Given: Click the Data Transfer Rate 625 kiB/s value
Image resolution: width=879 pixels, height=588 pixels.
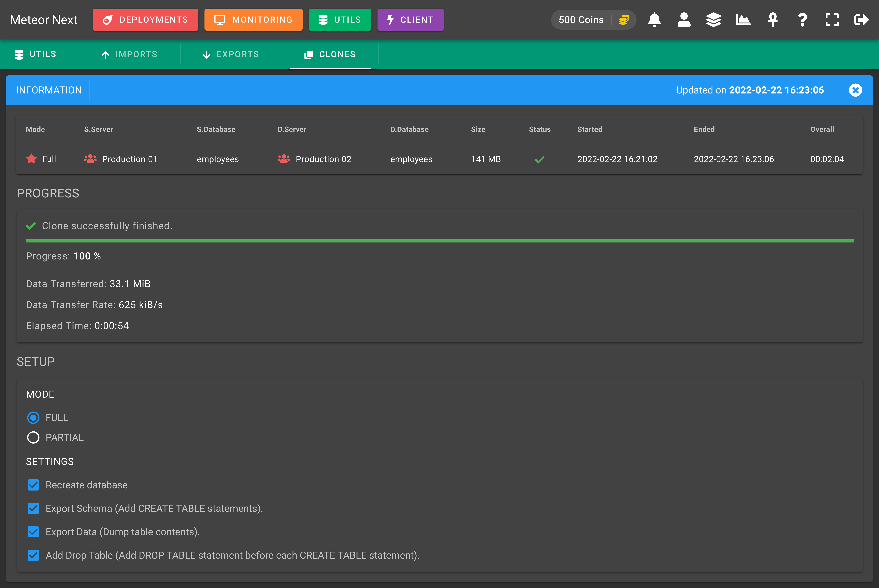Looking at the screenshot, I should point(141,305).
